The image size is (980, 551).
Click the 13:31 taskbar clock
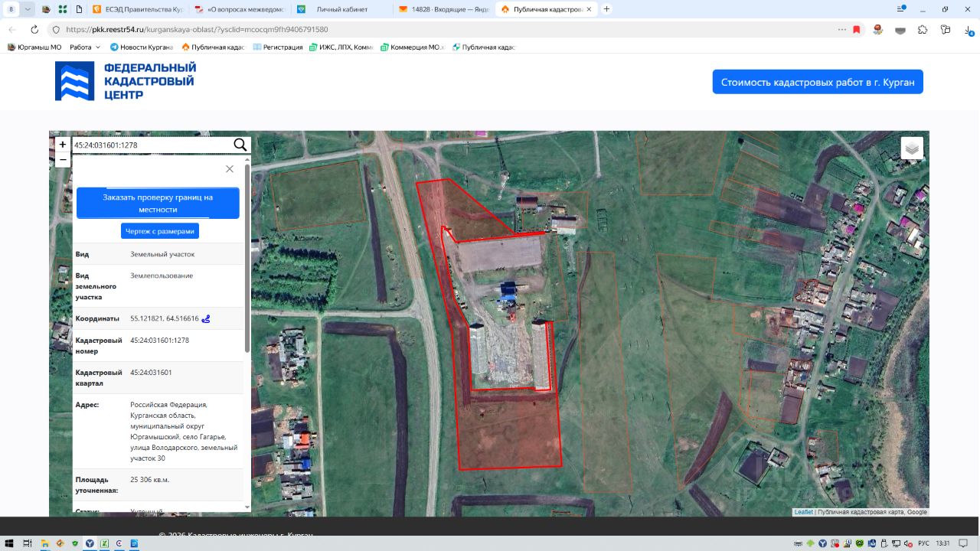tap(942, 543)
